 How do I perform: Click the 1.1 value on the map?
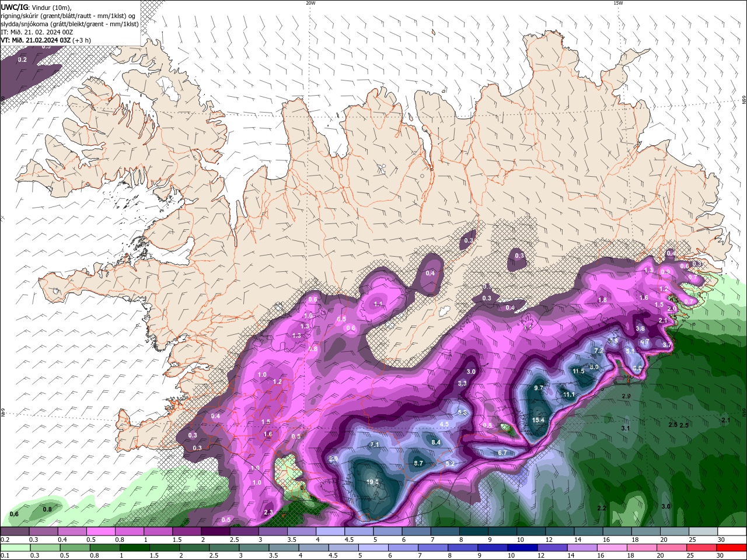click(378, 304)
